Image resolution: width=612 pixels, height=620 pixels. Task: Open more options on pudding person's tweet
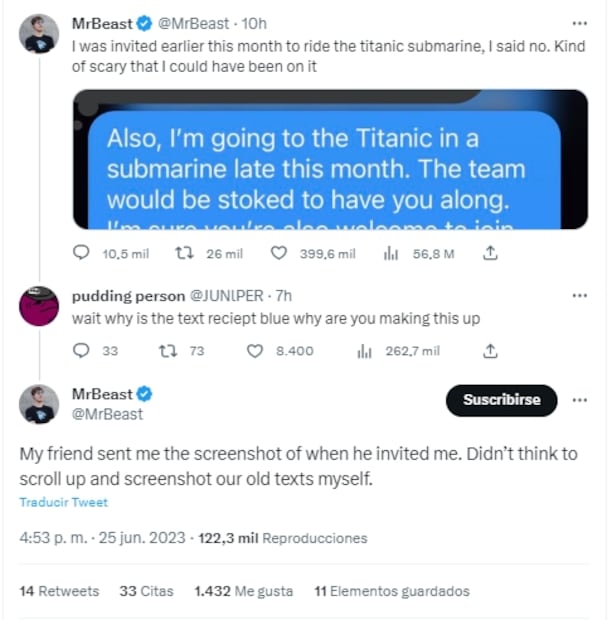(579, 296)
